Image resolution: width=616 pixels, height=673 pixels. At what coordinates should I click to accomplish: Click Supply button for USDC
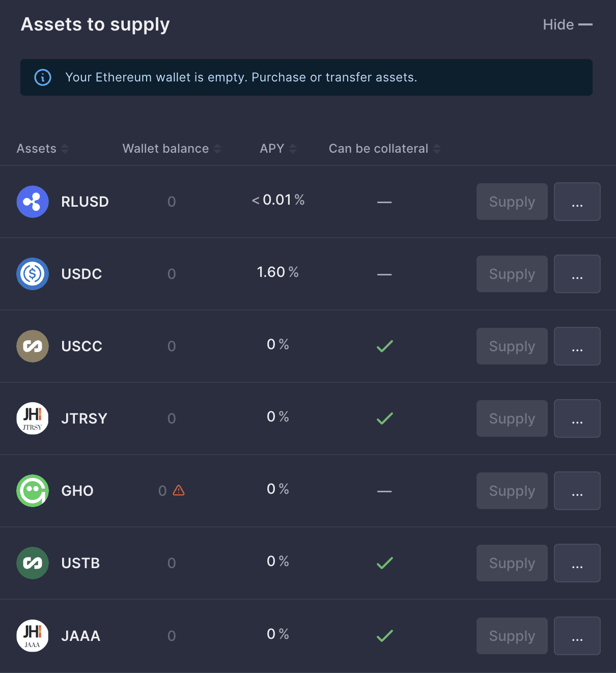pos(512,274)
